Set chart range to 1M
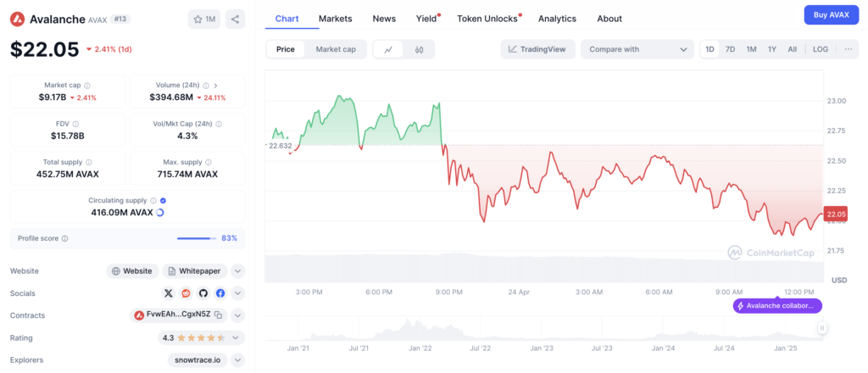This screenshot has width=868, height=373. tap(751, 49)
